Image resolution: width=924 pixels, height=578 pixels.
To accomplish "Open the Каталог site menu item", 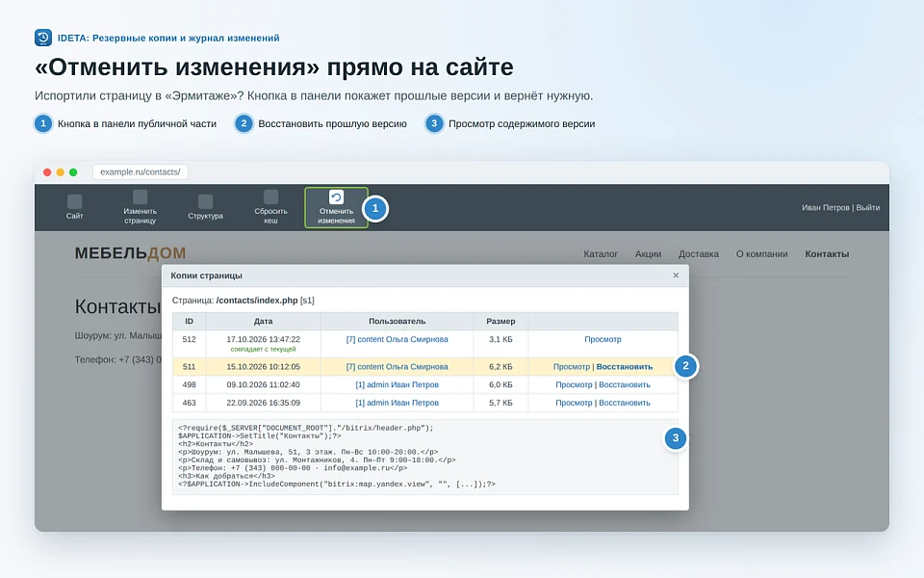I will pos(601,253).
